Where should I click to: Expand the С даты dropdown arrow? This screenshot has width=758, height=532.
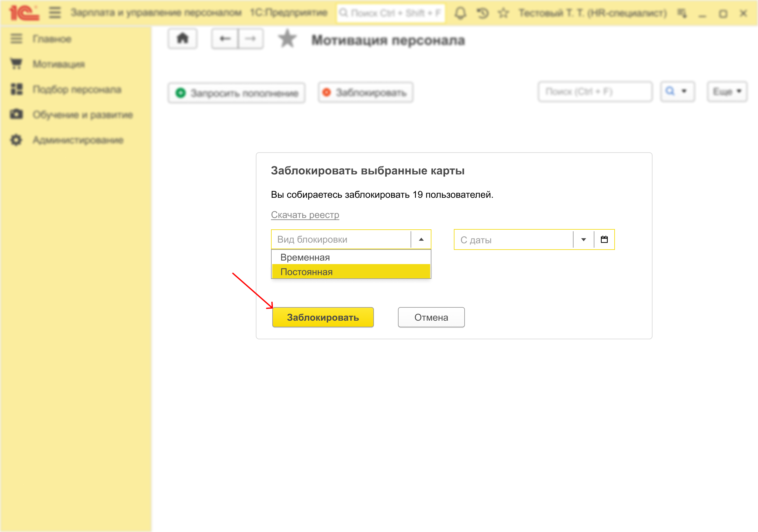pyautogui.click(x=583, y=239)
